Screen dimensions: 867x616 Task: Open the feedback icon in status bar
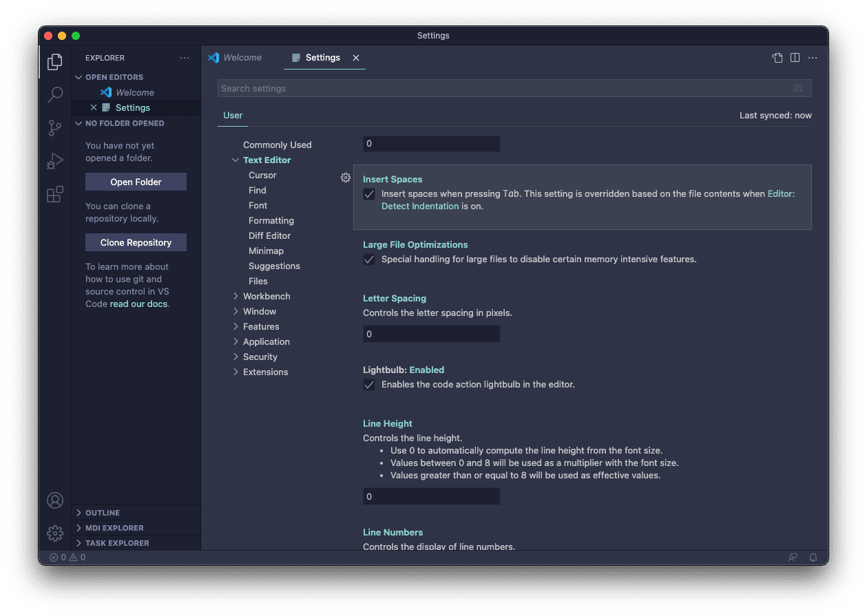793,557
